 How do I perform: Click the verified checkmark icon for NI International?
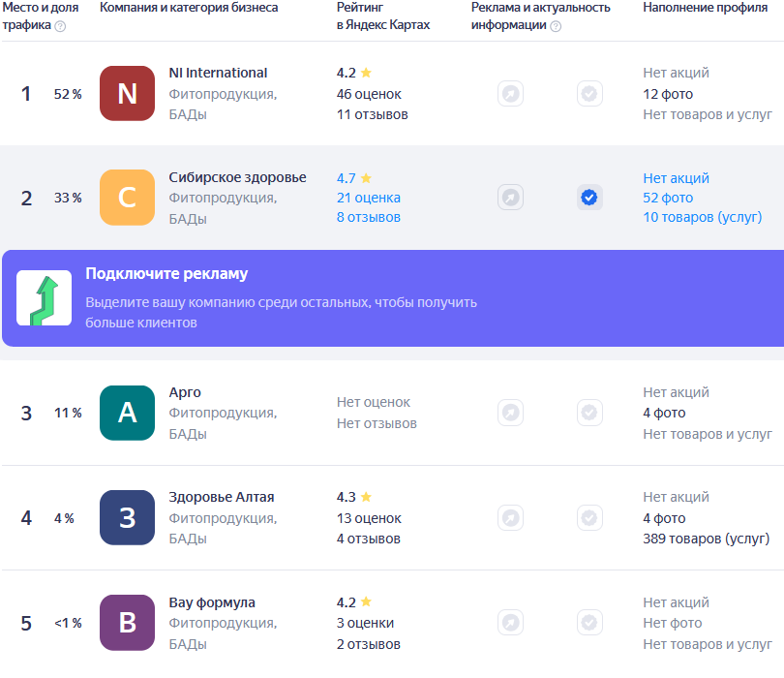click(x=589, y=94)
